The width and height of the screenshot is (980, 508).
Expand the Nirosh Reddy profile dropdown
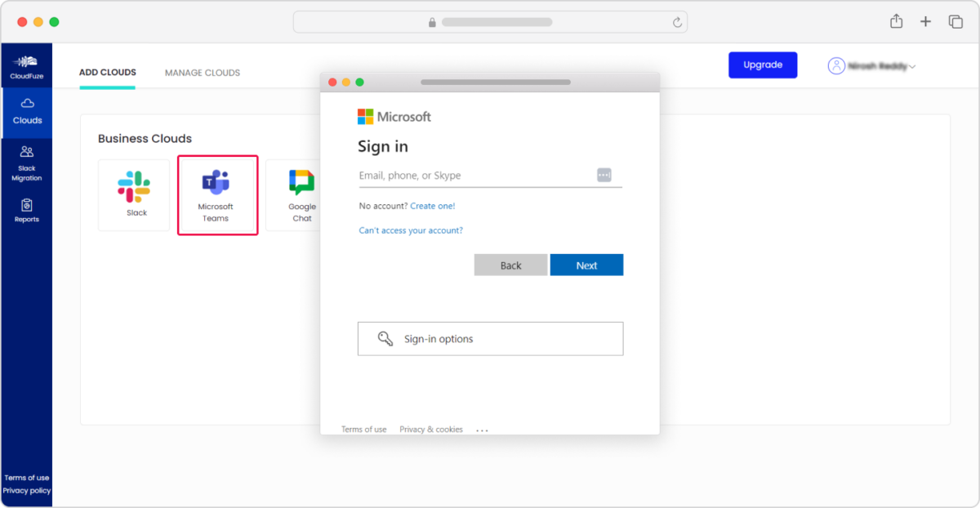pos(871,66)
